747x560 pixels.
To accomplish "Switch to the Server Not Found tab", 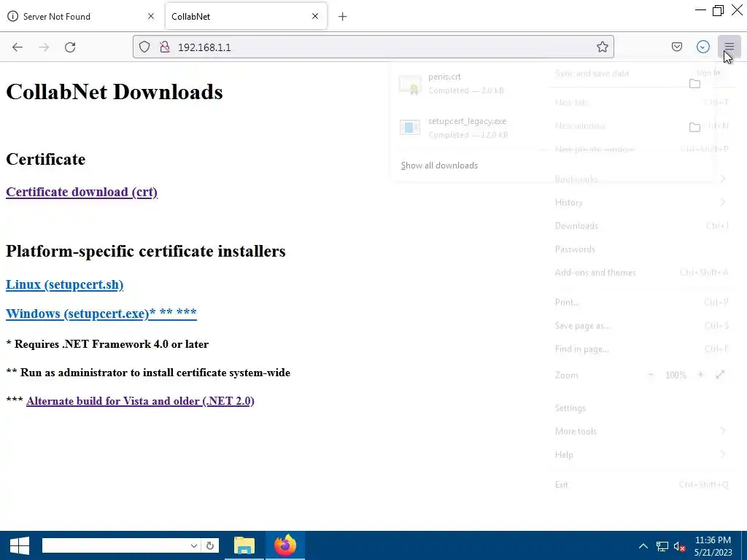I will (81, 16).
